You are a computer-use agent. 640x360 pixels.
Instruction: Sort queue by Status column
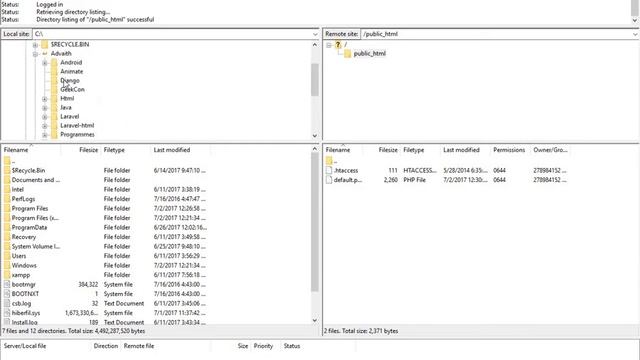pyautogui.click(x=318, y=346)
